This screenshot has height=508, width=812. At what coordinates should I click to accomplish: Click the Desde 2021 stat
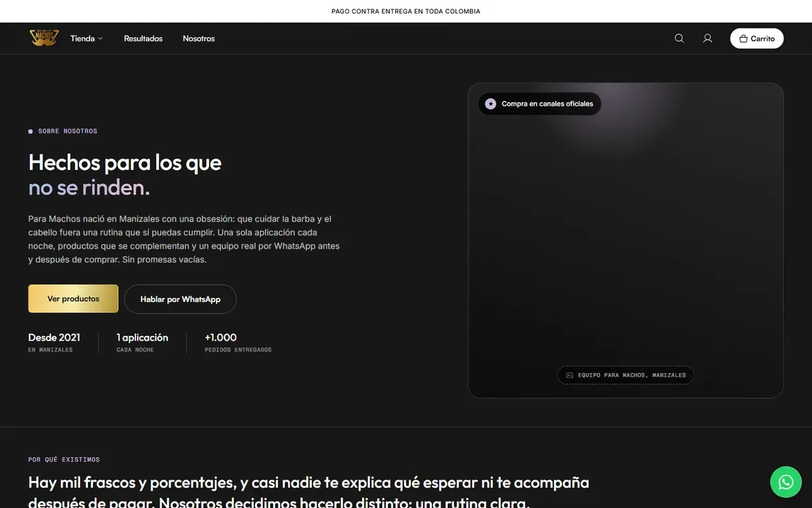point(54,343)
